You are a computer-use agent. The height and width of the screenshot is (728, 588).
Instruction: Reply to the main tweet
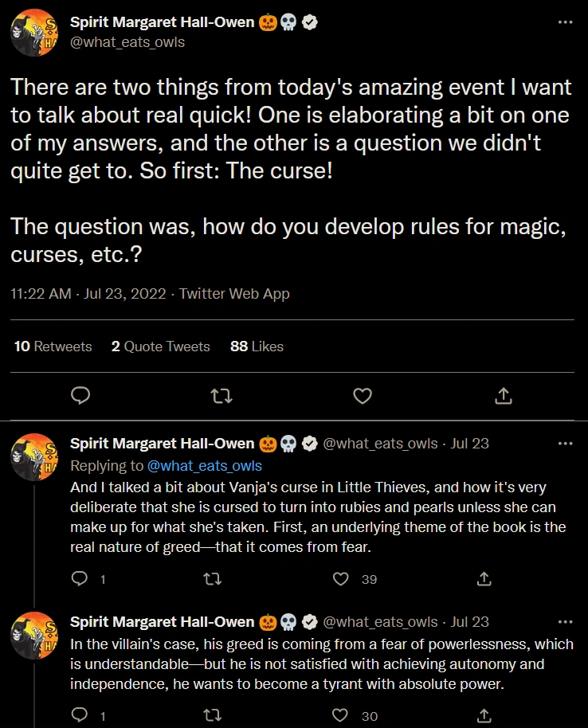80,395
